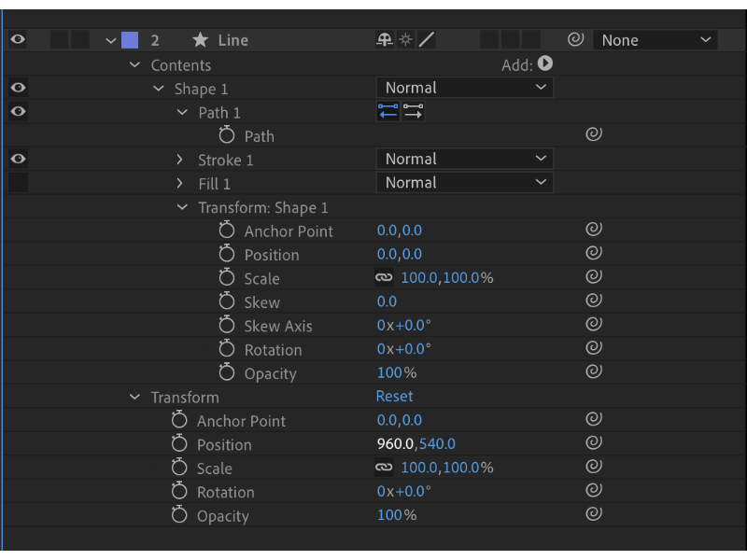Toggle shape Position stopwatch
The image size is (747, 560).
coord(227,254)
